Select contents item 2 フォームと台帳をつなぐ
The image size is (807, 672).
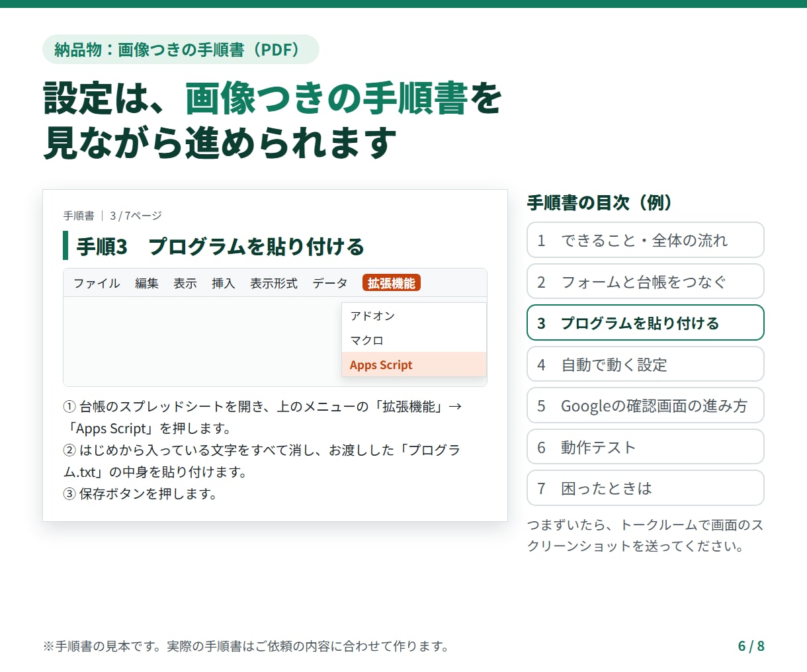pyautogui.click(x=646, y=282)
